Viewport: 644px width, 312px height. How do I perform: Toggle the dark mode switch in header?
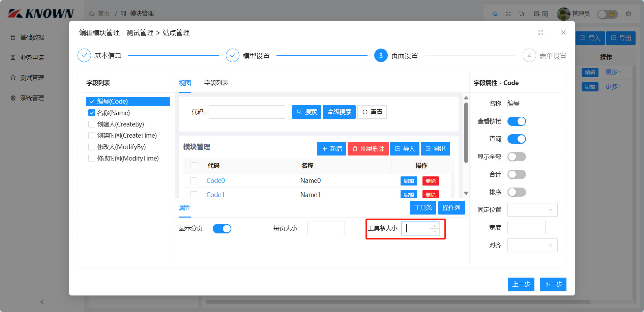point(608,14)
